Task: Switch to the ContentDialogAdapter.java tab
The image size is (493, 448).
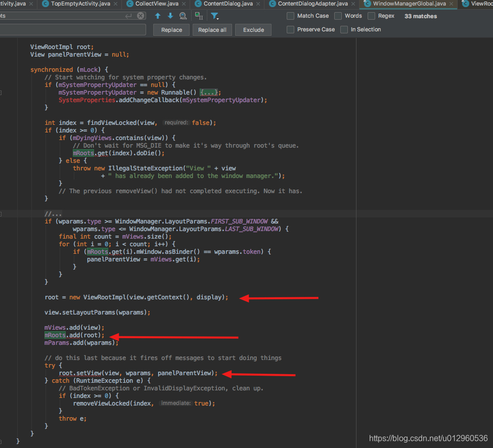Action: point(313,4)
